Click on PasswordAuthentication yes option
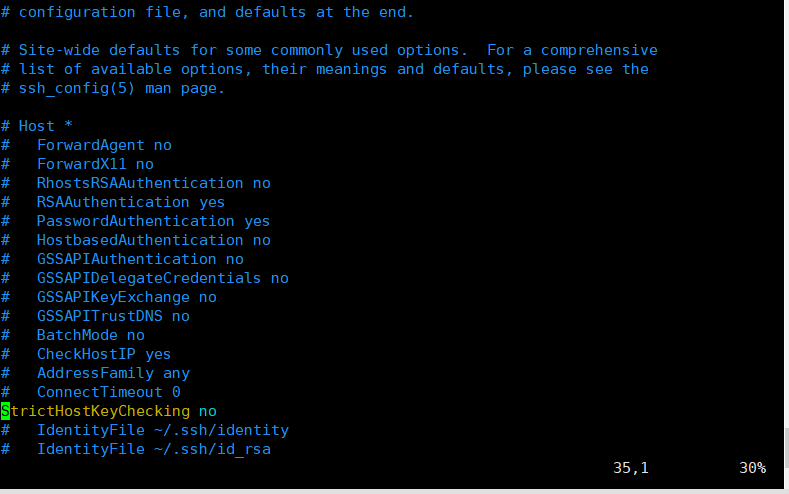 (153, 221)
